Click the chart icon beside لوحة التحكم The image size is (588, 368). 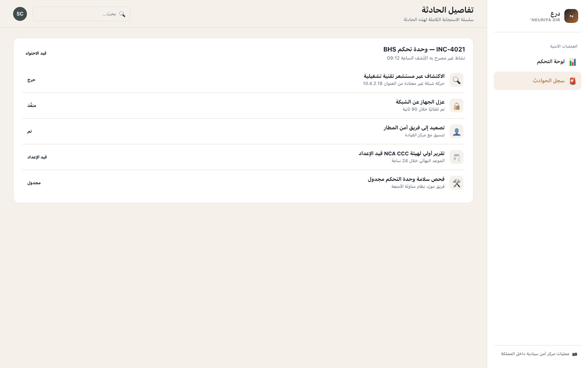[x=572, y=62]
